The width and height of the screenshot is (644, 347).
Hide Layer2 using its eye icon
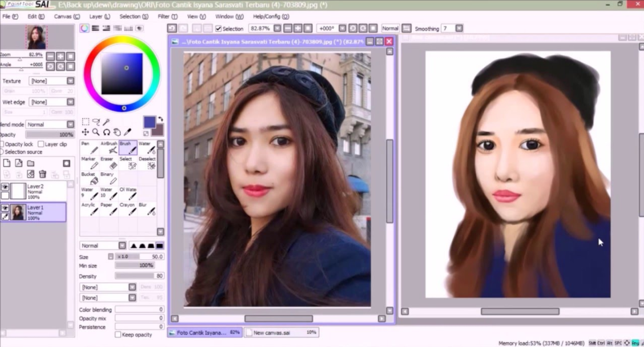click(x=5, y=187)
